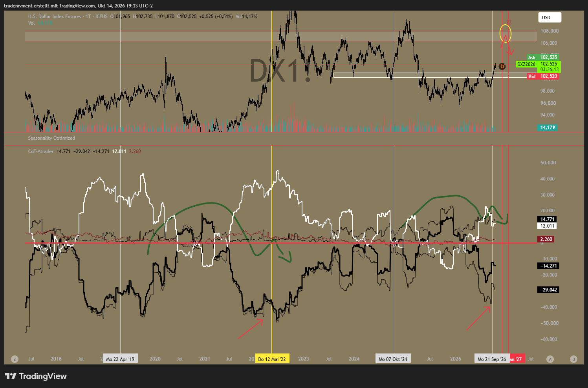Click the DXZ2026 contract label

coord(526,64)
